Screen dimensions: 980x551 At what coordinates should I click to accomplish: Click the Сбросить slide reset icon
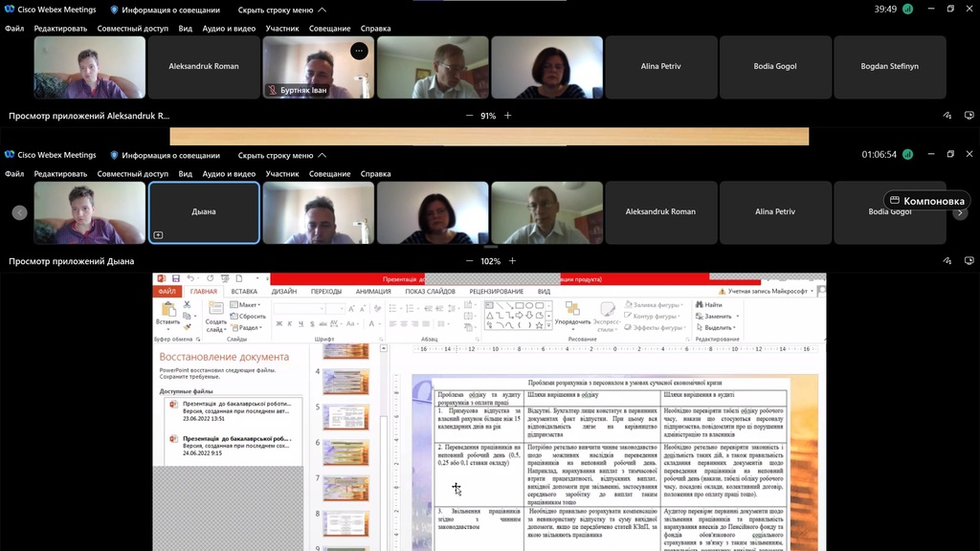tap(251, 316)
